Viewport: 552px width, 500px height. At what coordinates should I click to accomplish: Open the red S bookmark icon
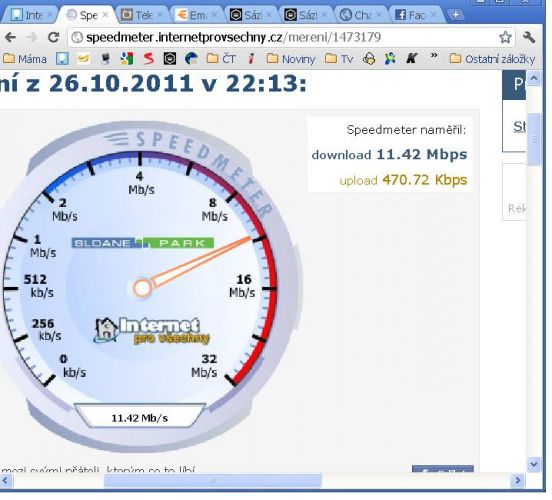[x=149, y=59]
